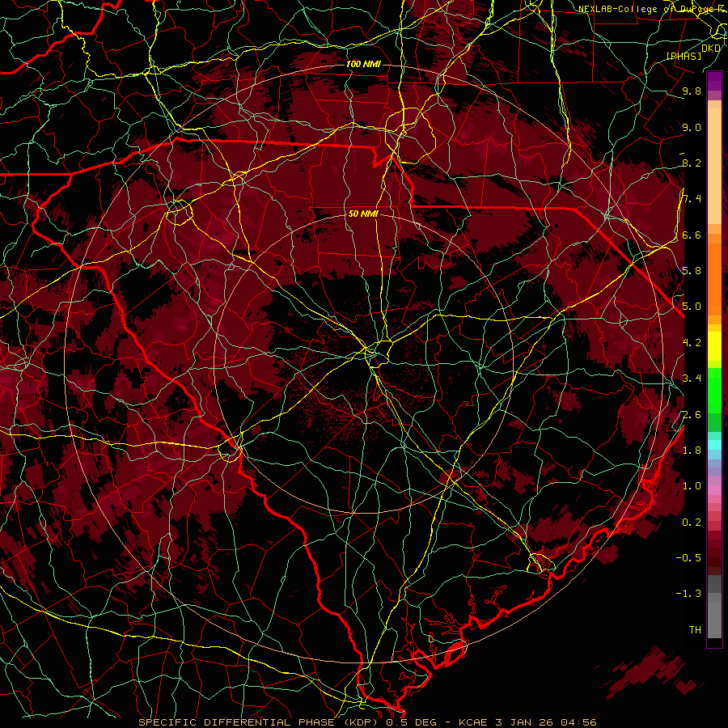Viewport: 728px width, 728px height.
Task: Click the "KCAE" radar site ID in the caption
Action: [473, 722]
